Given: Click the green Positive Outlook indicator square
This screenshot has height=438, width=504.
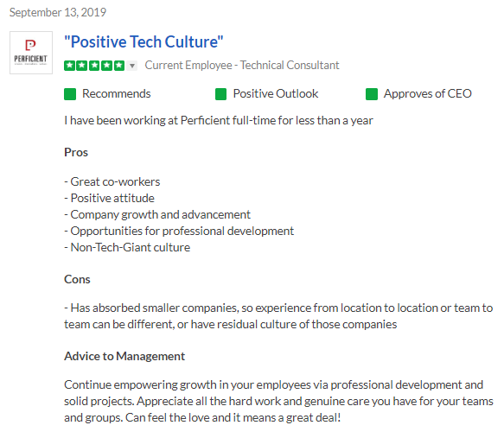Looking at the screenshot, I should click(220, 94).
